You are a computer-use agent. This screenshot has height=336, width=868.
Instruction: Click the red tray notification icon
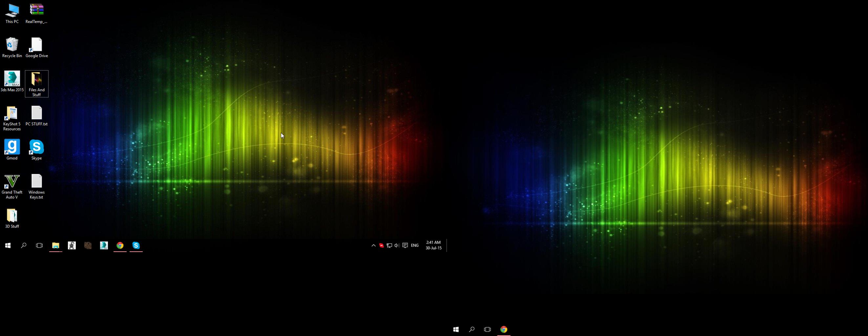click(x=381, y=245)
